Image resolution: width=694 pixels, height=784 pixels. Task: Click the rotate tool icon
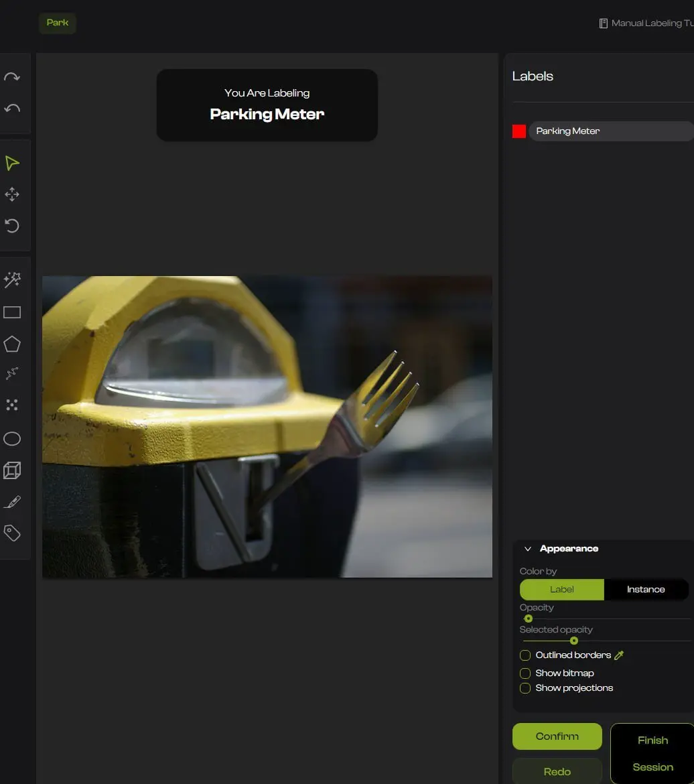[12, 226]
